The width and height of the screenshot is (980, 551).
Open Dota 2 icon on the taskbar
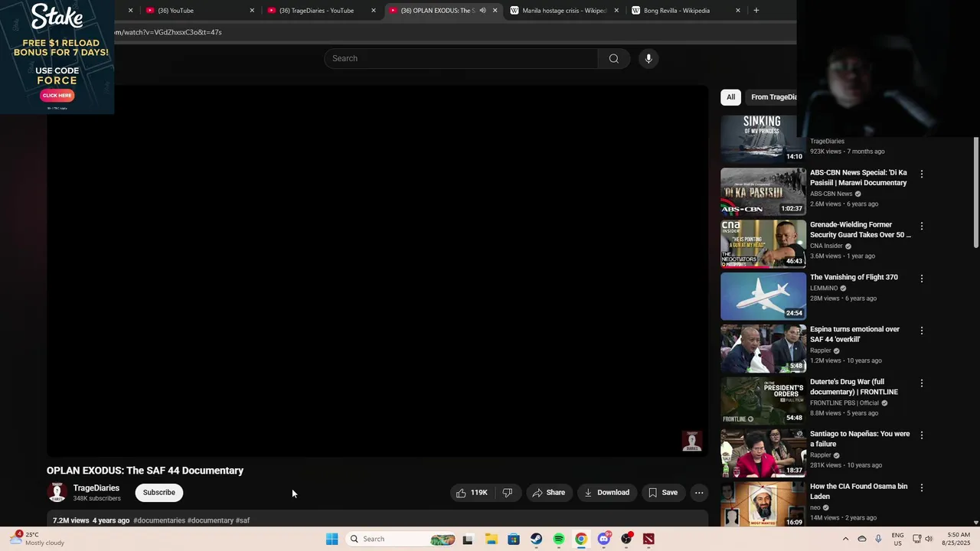click(649, 539)
